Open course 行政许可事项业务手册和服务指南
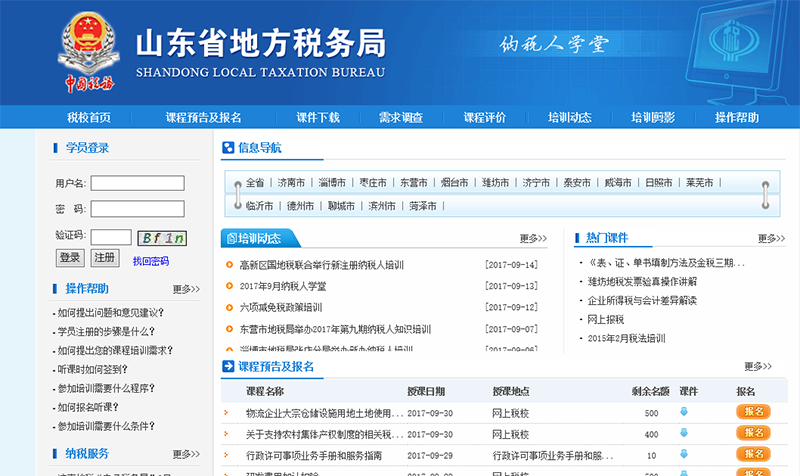 [x=314, y=456]
